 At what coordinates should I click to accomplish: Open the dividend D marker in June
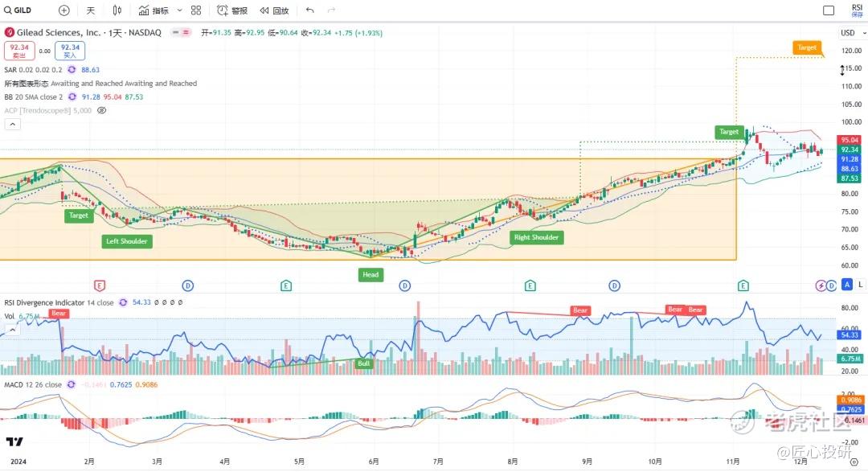(x=404, y=286)
